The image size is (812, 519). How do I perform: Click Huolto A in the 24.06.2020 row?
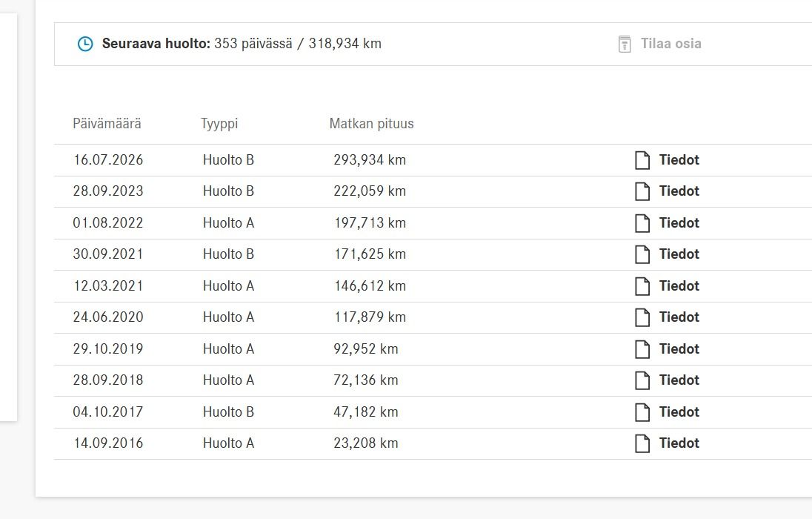228,317
